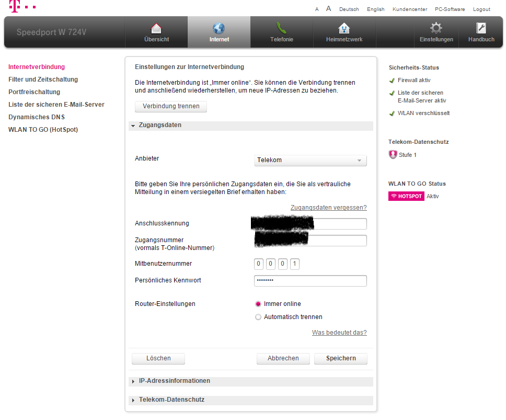Click Verbindung trennen button

(x=171, y=106)
